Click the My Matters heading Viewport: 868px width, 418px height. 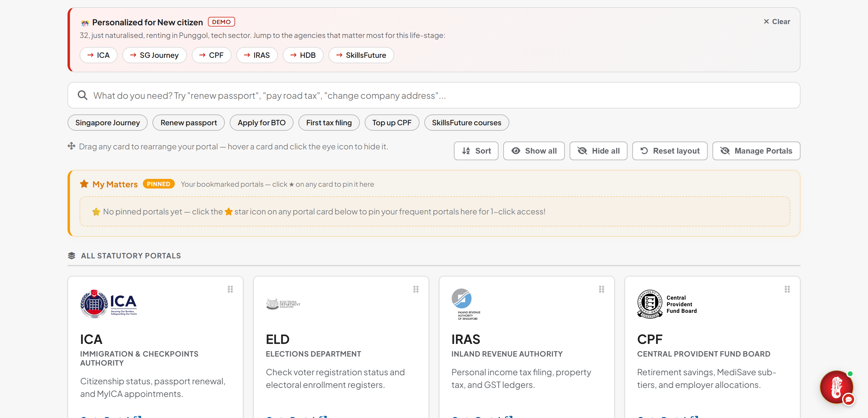(x=115, y=184)
